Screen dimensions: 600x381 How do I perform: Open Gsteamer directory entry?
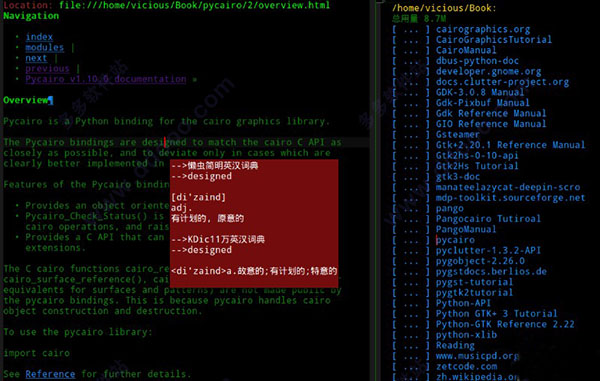pyautogui.click(x=458, y=135)
